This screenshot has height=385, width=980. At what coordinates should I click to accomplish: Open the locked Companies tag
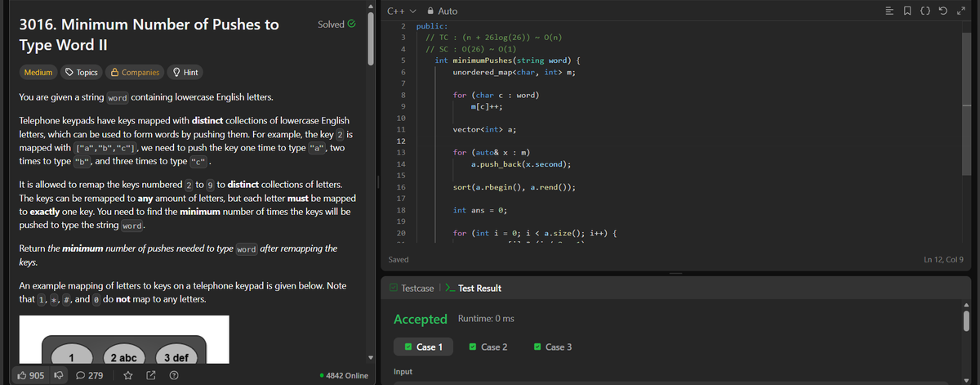(134, 73)
